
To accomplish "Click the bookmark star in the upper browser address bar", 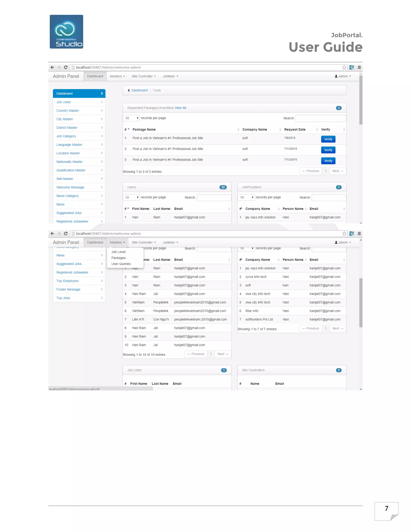I will tap(344, 67).
